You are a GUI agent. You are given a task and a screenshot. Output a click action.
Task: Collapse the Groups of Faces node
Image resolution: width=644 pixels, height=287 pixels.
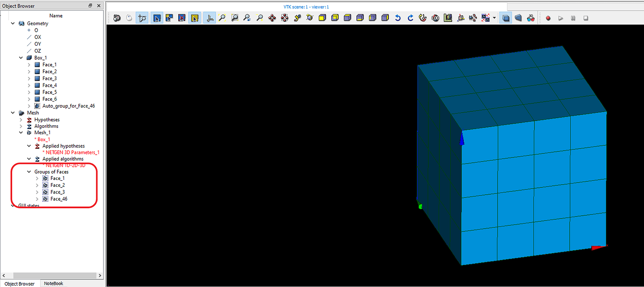coord(28,171)
